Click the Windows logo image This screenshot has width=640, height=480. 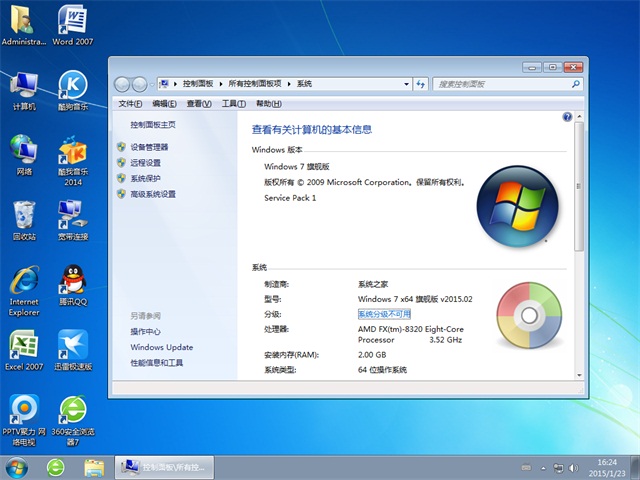517,206
